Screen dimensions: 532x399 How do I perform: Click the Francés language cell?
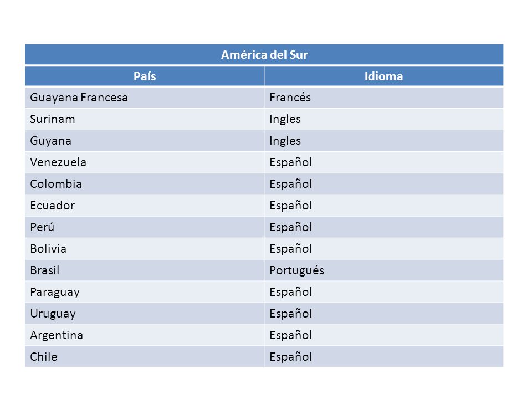383,98
